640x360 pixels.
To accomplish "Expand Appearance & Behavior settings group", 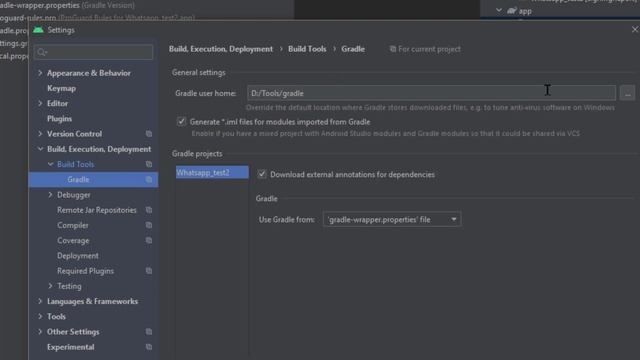I will [40, 73].
